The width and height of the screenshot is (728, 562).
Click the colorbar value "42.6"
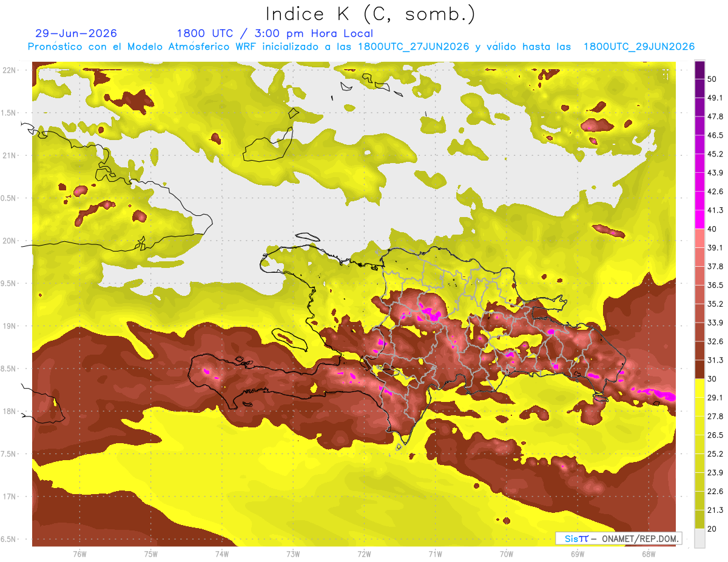[715, 192]
